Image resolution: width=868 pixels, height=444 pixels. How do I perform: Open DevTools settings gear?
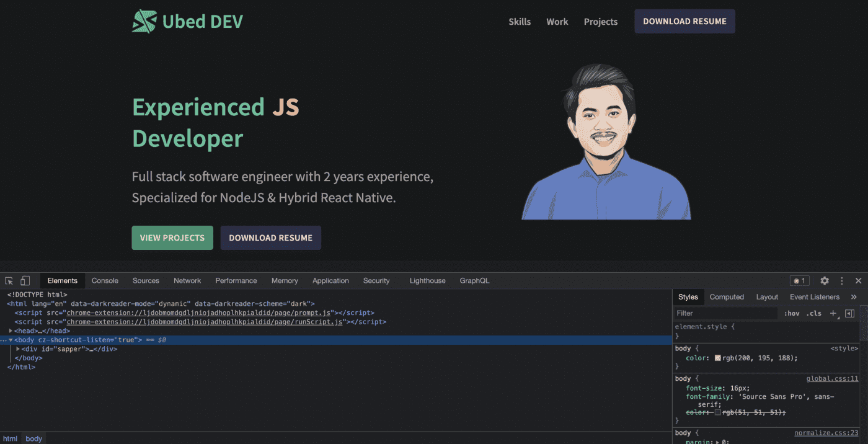[x=825, y=281]
